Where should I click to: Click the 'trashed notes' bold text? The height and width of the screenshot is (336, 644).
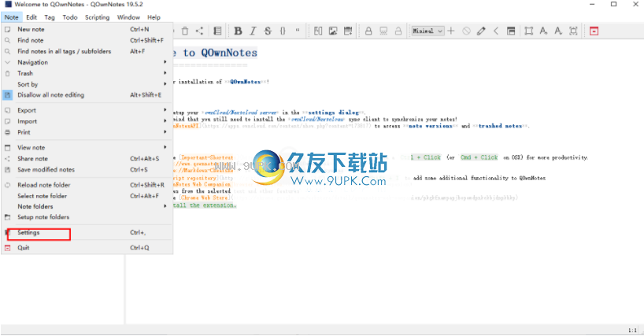pos(500,126)
